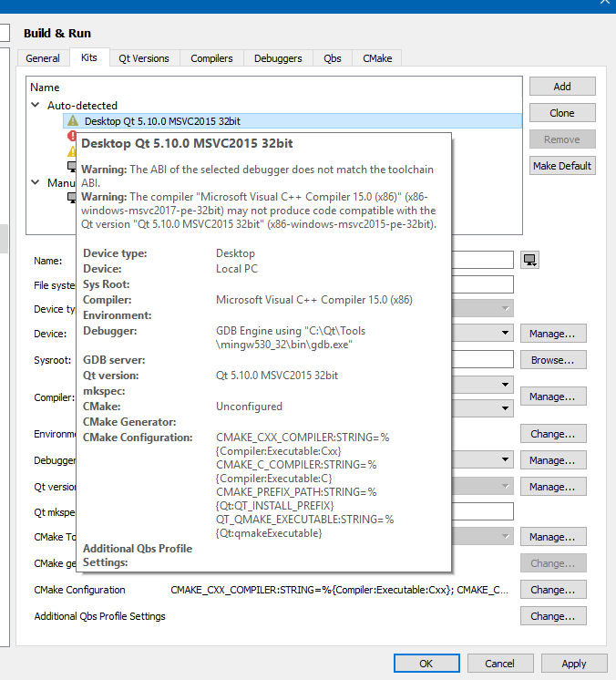Collapse the Manual kits group
Screen dimensions: 616x680
tap(36, 182)
